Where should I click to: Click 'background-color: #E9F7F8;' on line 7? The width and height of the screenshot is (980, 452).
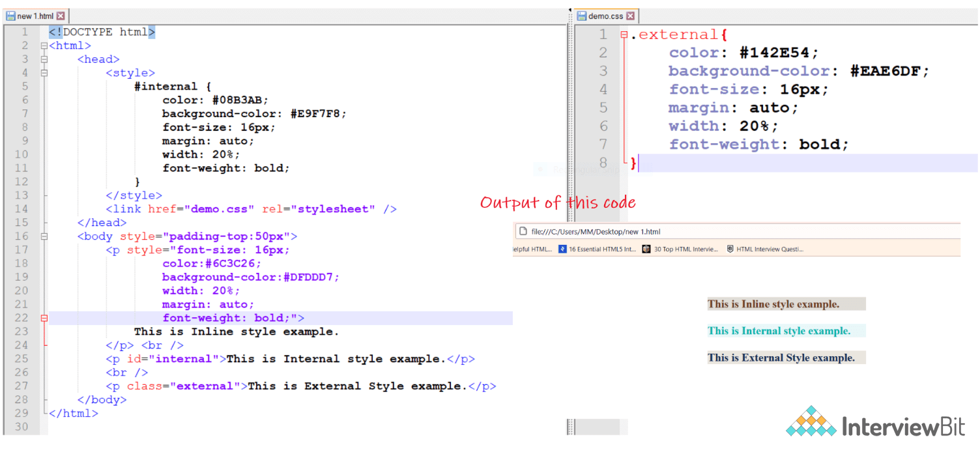[x=255, y=114]
